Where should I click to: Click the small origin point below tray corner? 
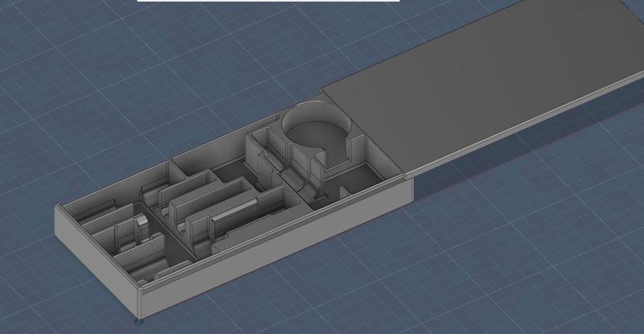click(139, 322)
